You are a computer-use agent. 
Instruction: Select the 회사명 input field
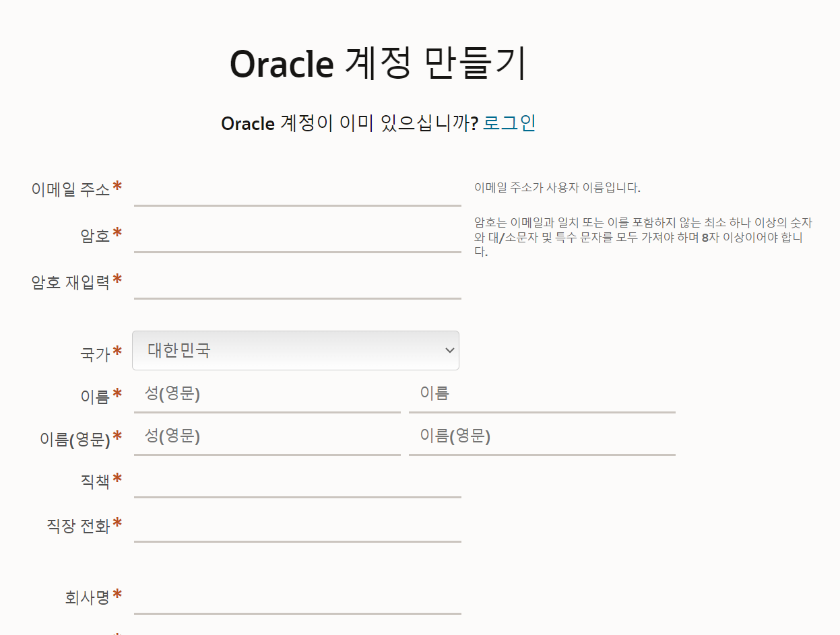click(297, 598)
